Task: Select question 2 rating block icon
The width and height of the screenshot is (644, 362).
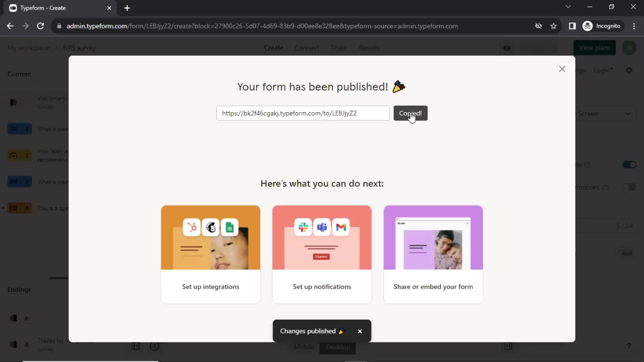Action: [19, 155]
